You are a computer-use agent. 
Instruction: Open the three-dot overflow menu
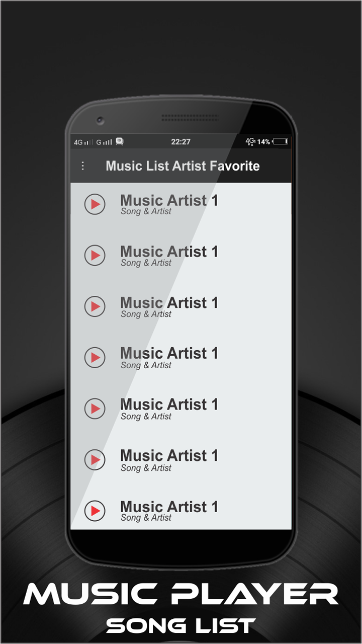click(x=83, y=166)
